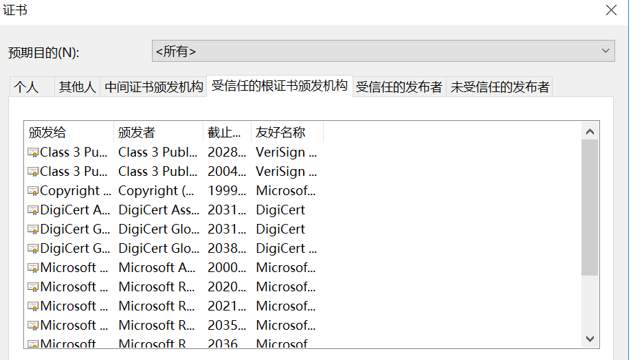
Task: Click expiry value 2020... in Microsoft row
Action: 227,287
